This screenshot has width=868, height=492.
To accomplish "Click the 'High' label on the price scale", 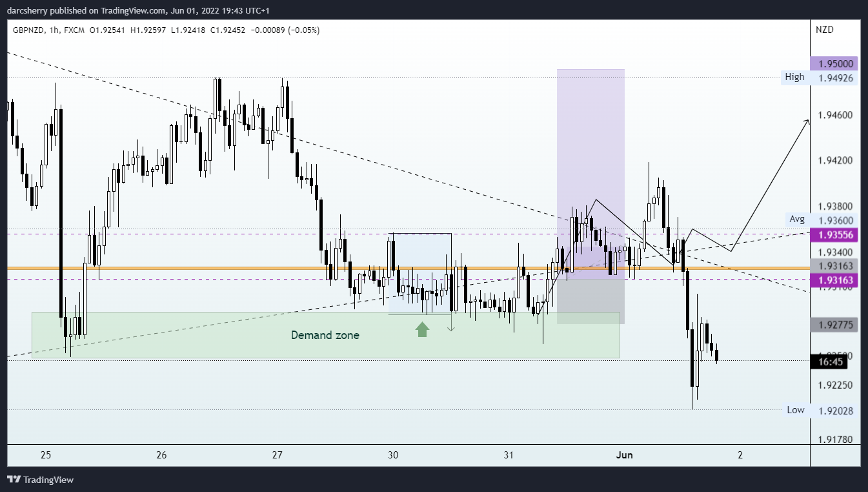I will (794, 77).
